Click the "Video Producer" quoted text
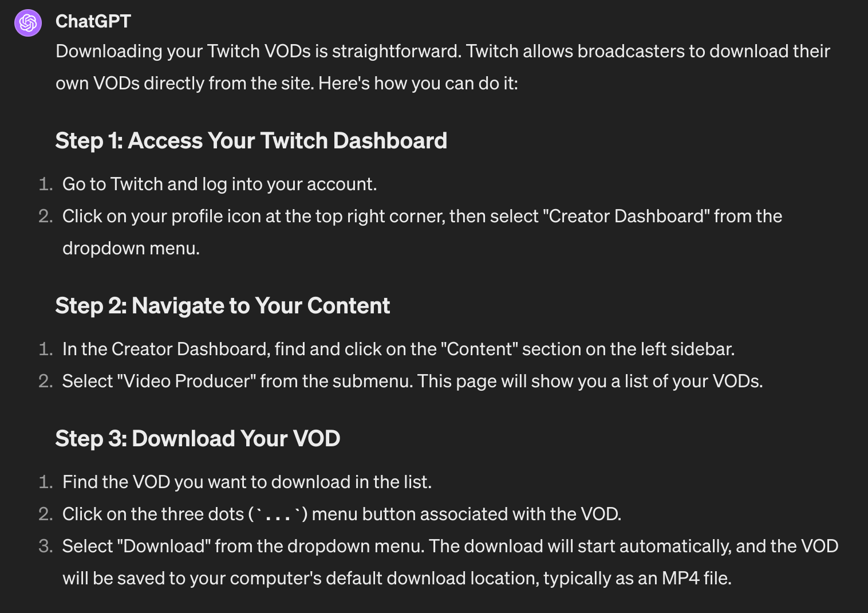 pyautogui.click(x=186, y=381)
